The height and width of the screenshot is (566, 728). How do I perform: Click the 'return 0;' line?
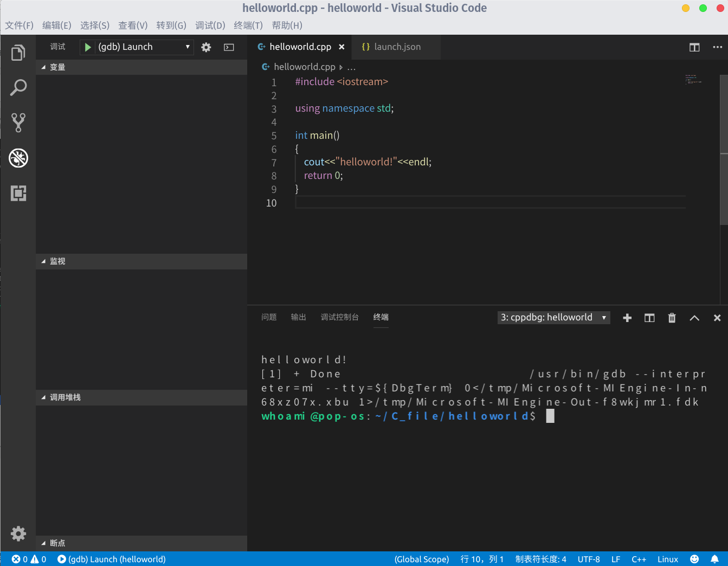click(x=323, y=176)
